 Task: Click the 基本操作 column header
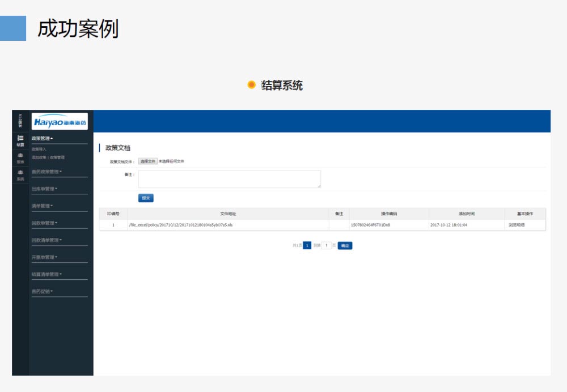click(x=525, y=214)
